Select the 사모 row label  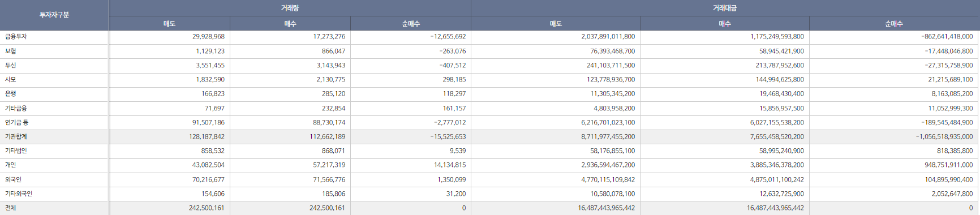click(10, 80)
